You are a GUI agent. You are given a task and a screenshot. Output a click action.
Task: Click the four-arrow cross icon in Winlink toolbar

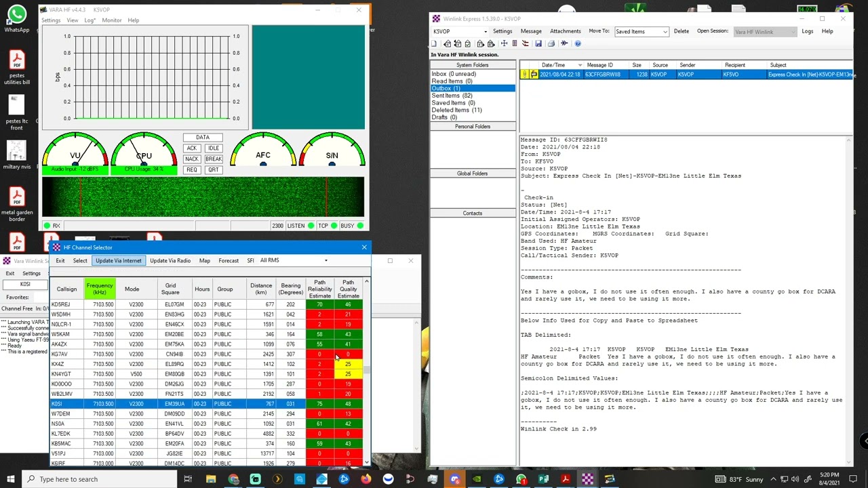pos(504,43)
